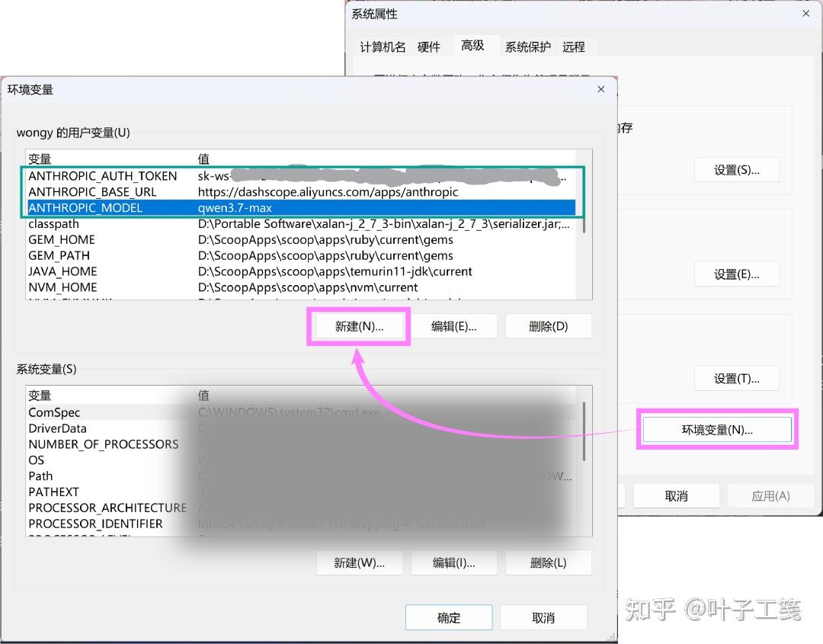The width and height of the screenshot is (823, 644).
Task: Select the NVM_HOME user variable
Action: click(x=301, y=287)
